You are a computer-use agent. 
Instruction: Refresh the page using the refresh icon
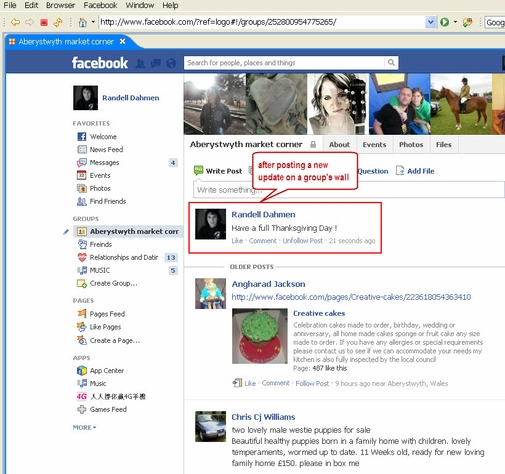click(58, 22)
